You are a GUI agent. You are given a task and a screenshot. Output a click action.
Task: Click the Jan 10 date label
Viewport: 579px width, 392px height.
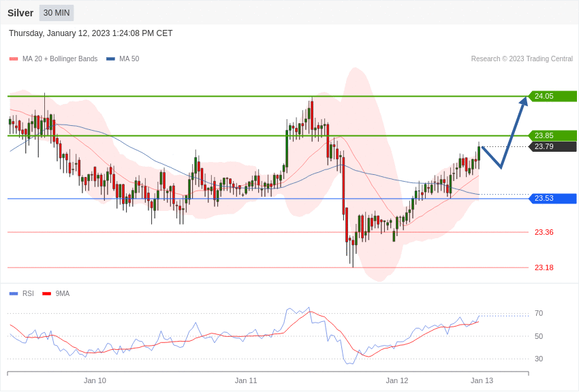coord(95,380)
